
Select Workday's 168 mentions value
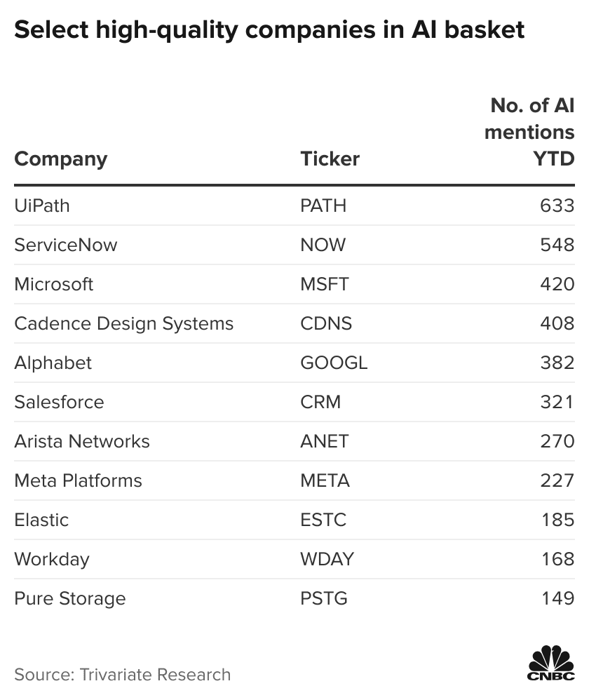[x=557, y=560]
